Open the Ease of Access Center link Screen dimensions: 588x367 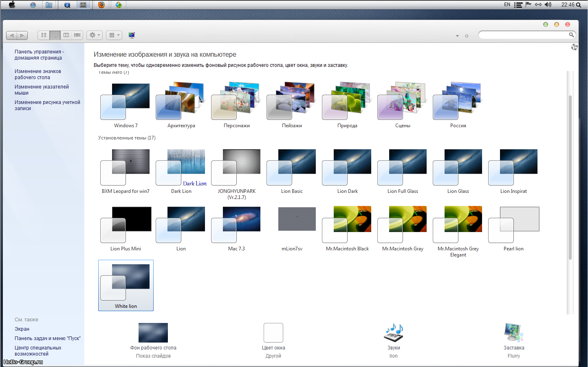click(x=38, y=351)
